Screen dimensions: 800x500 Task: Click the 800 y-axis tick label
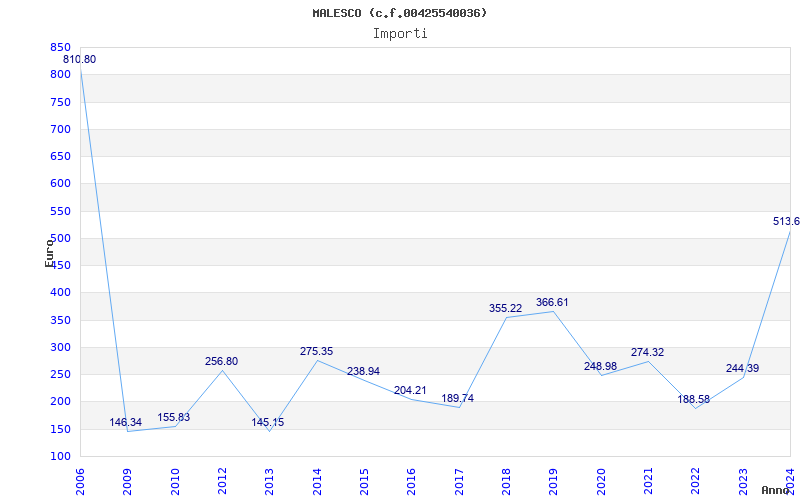coord(60,74)
